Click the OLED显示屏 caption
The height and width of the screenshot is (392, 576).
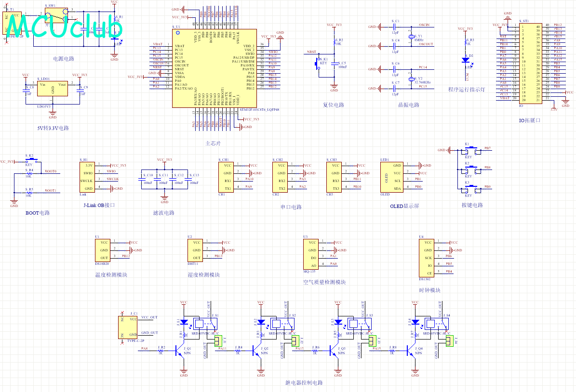pyautogui.click(x=404, y=206)
